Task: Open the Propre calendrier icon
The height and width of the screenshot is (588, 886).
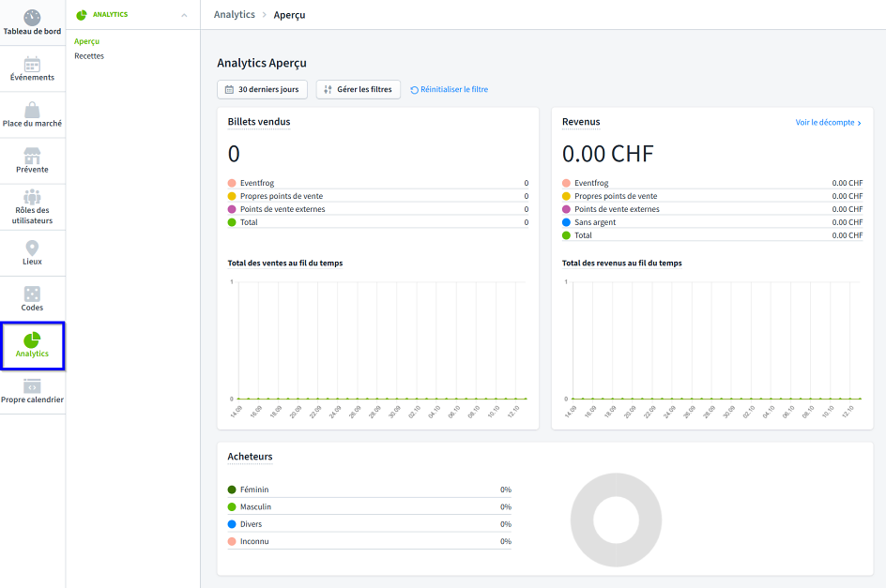Action: [32, 386]
